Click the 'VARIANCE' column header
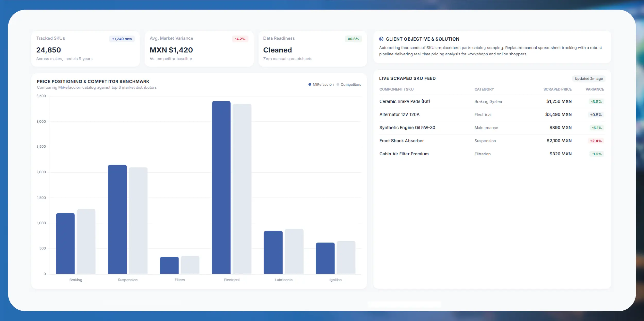Viewport: 644px width, 321px height. coord(595,89)
